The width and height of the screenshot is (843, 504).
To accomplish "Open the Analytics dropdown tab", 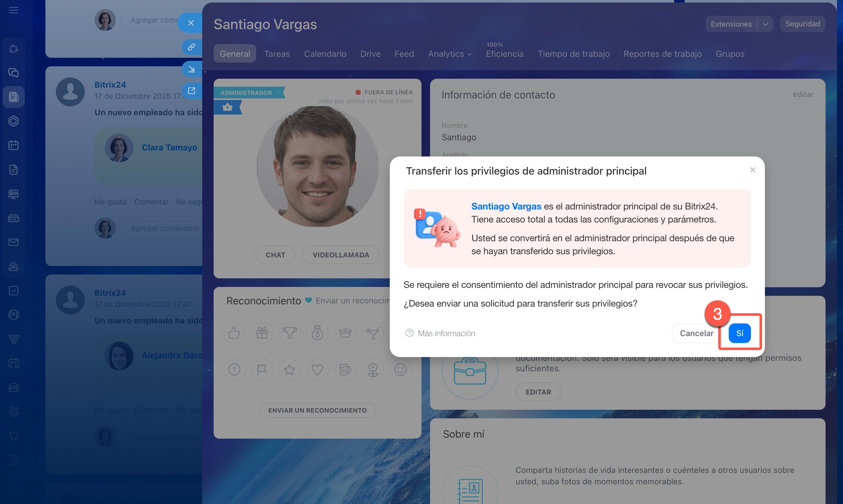I will [449, 54].
